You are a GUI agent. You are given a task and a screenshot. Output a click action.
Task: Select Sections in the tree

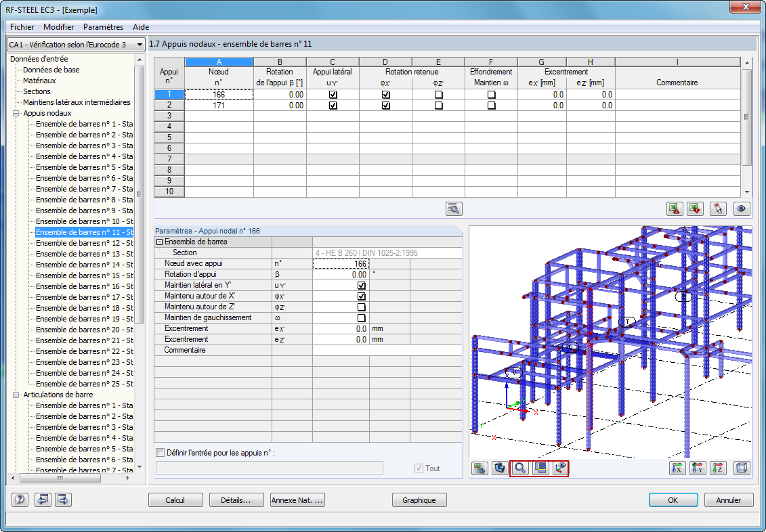coord(37,91)
